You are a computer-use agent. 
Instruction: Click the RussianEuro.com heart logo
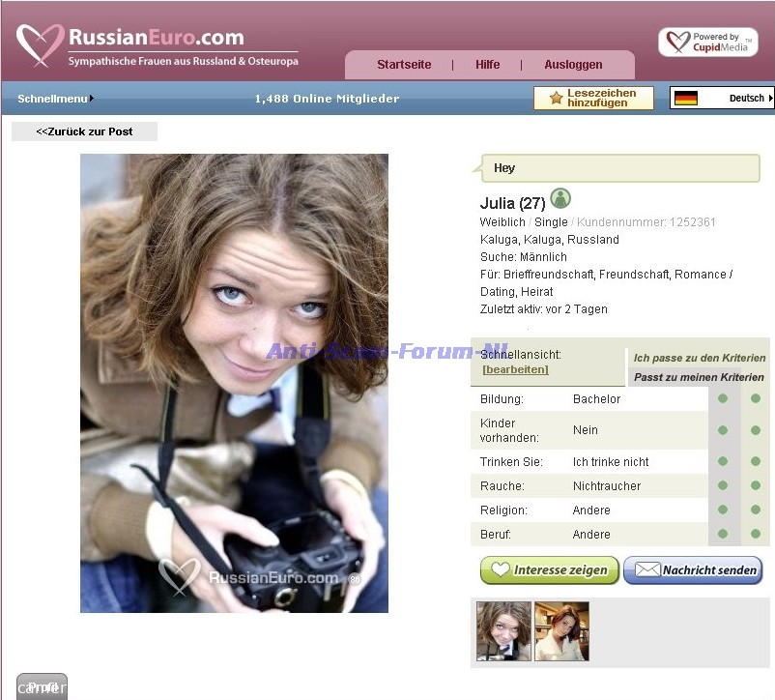pos(40,44)
